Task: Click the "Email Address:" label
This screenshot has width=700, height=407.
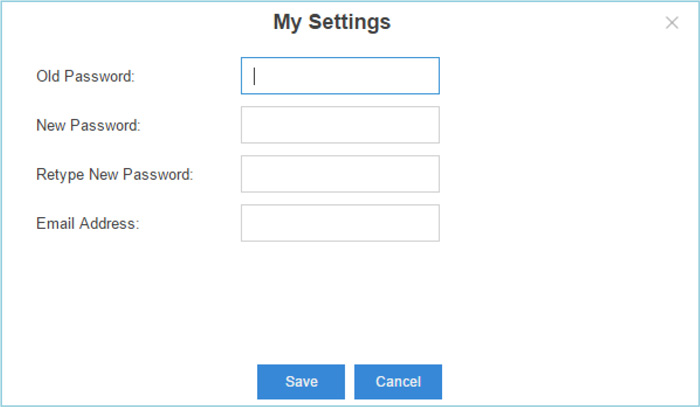Action: click(87, 223)
